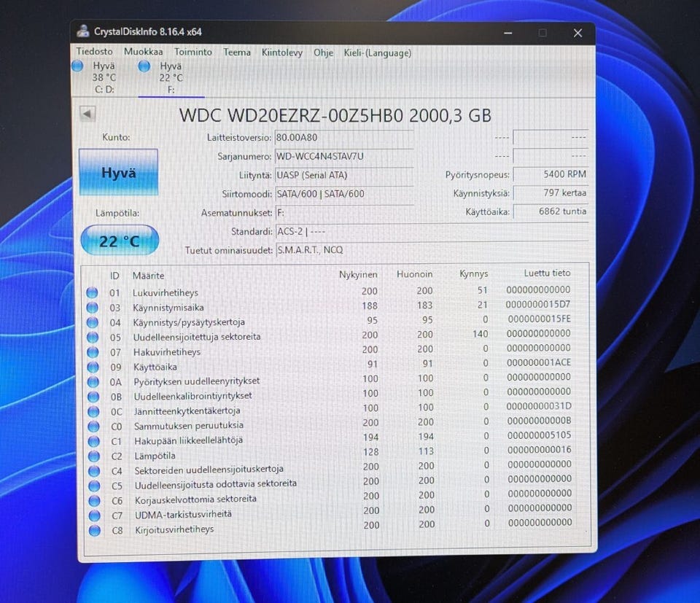Click status icon of row C7 UDMA-tarkistusvirheitä
The width and height of the screenshot is (700, 603).
point(95,516)
